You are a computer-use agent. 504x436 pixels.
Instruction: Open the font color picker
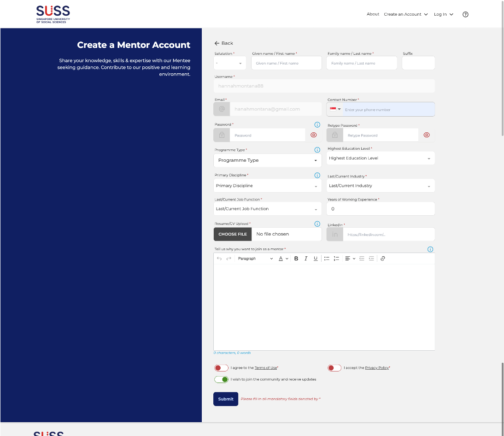click(283, 259)
